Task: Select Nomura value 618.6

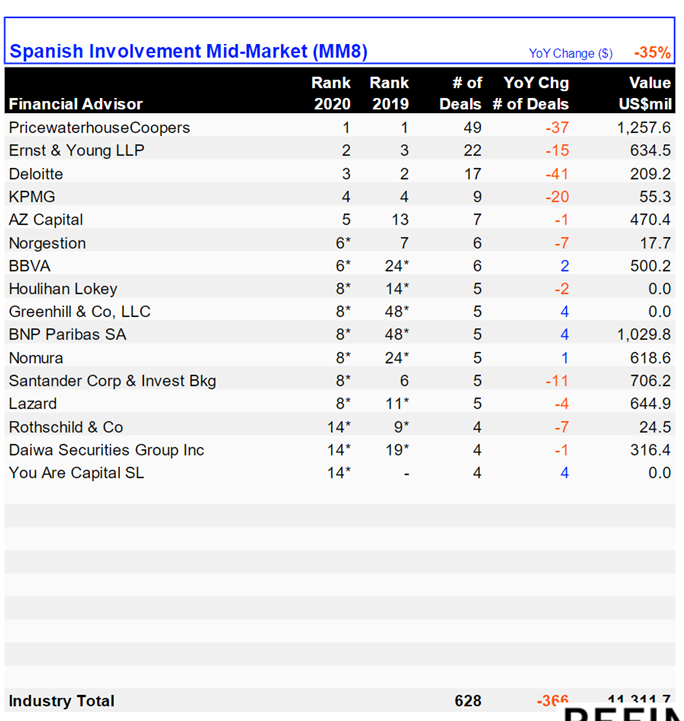Action: 650,358
